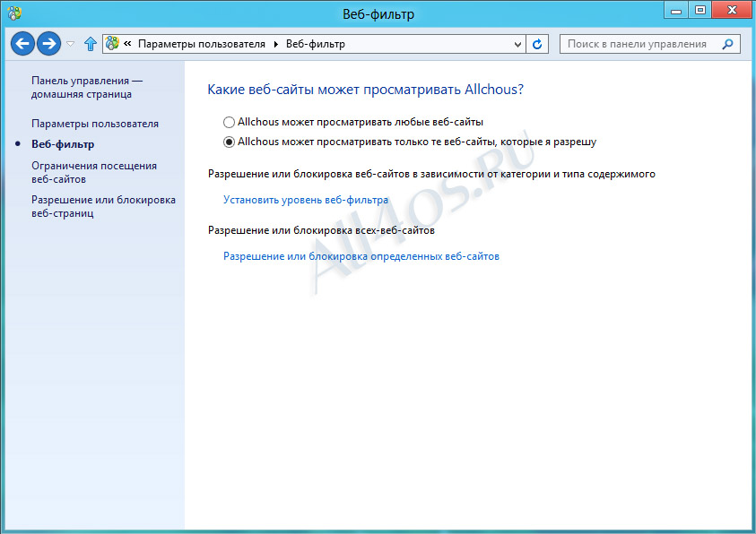Click text 'Разрешение или блокировка всех-веб-сайтов'
Image resolution: width=756 pixels, height=534 pixels.
pyautogui.click(x=322, y=230)
